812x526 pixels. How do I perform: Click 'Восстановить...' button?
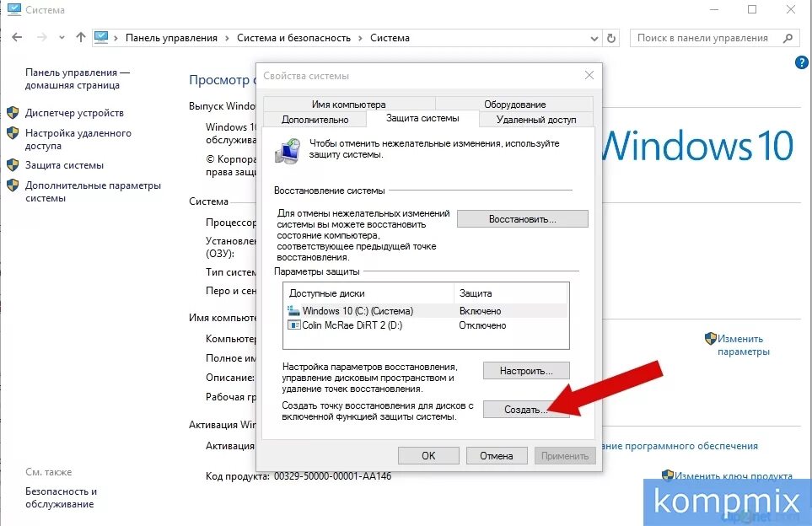[523, 219]
